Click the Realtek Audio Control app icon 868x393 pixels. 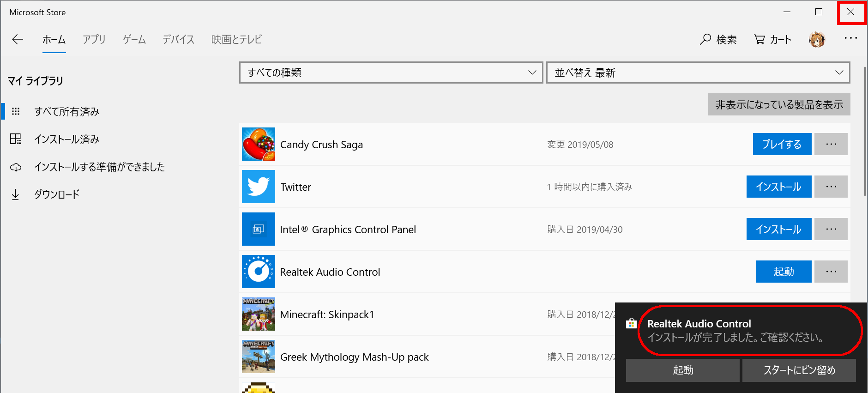[259, 272]
